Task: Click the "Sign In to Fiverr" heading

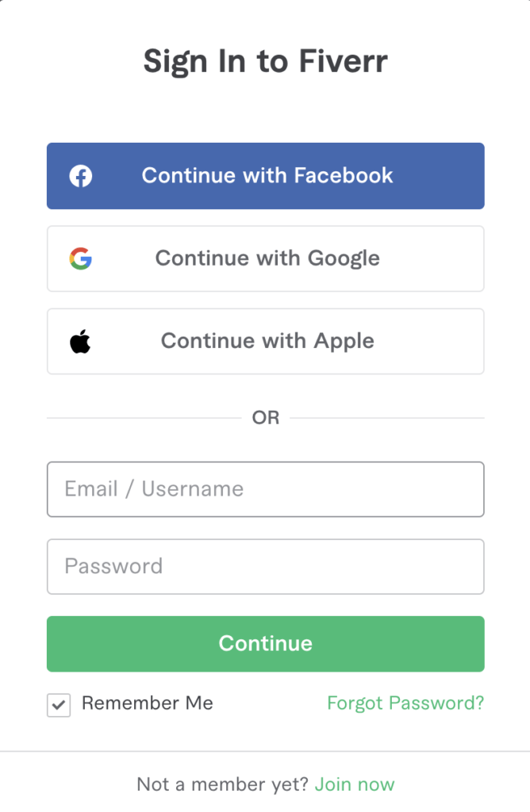Action: 265,61
